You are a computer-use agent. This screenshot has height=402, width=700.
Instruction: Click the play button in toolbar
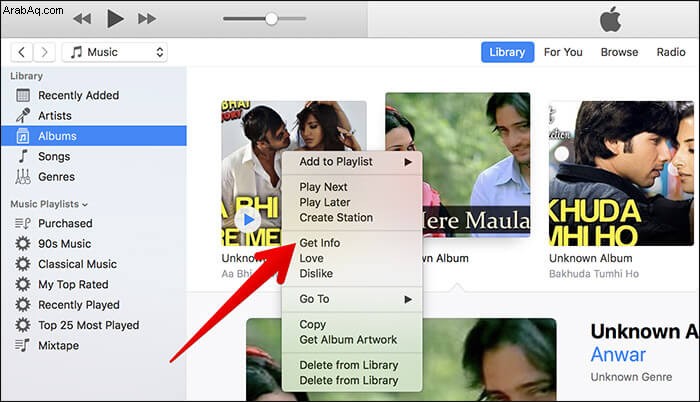pos(115,19)
